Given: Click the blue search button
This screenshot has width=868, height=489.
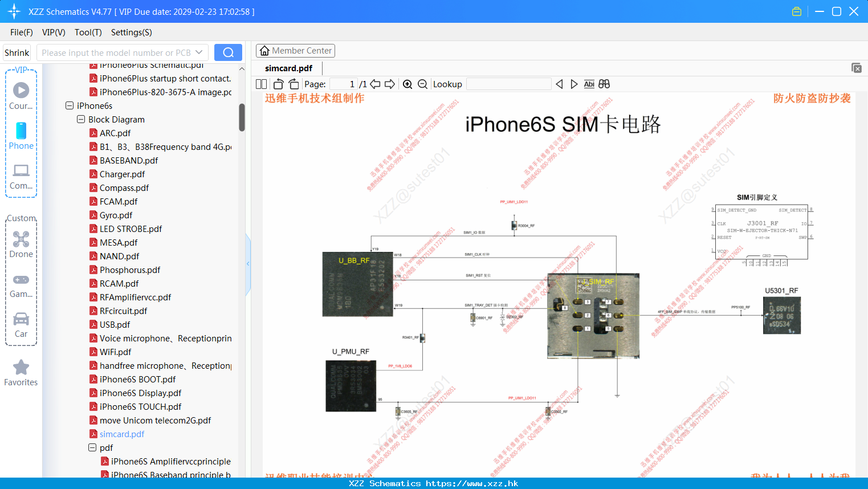Looking at the screenshot, I should tap(228, 52).
